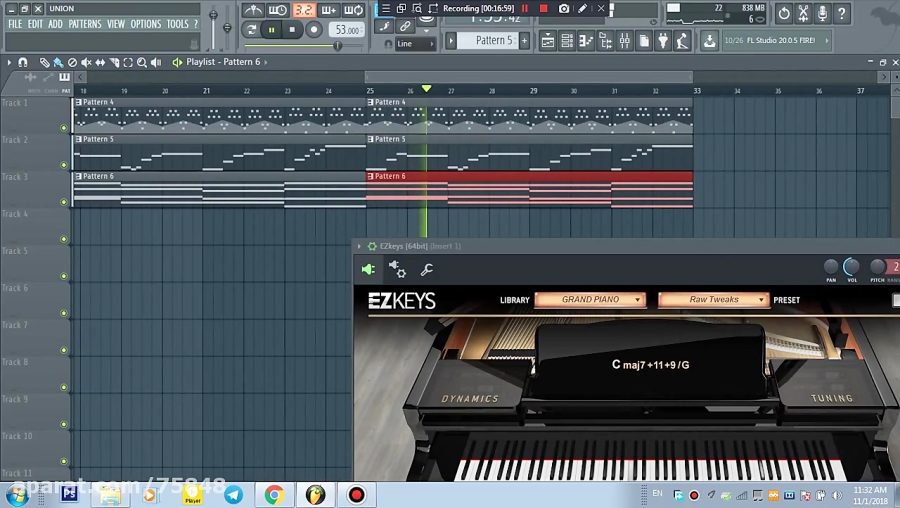This screenshot has width=900, height=508.
Task: Expand Playlist - Pattern 6 breadcrumb arrow
Action: point(266,62)
